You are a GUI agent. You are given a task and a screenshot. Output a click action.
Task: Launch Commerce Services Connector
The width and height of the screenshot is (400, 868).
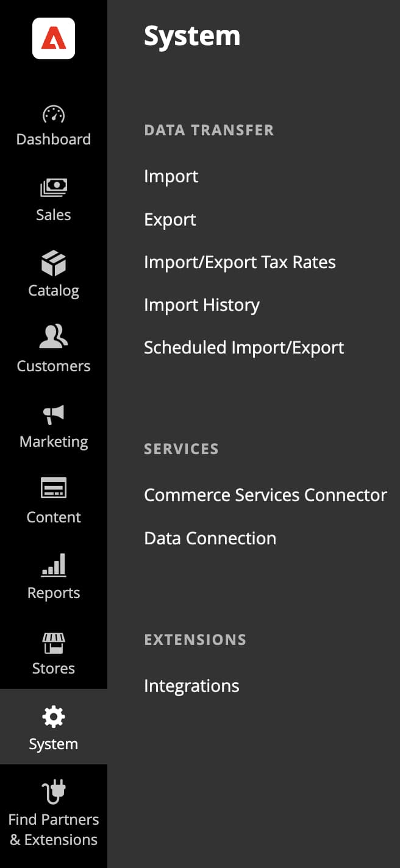click(x=265, y=495)
